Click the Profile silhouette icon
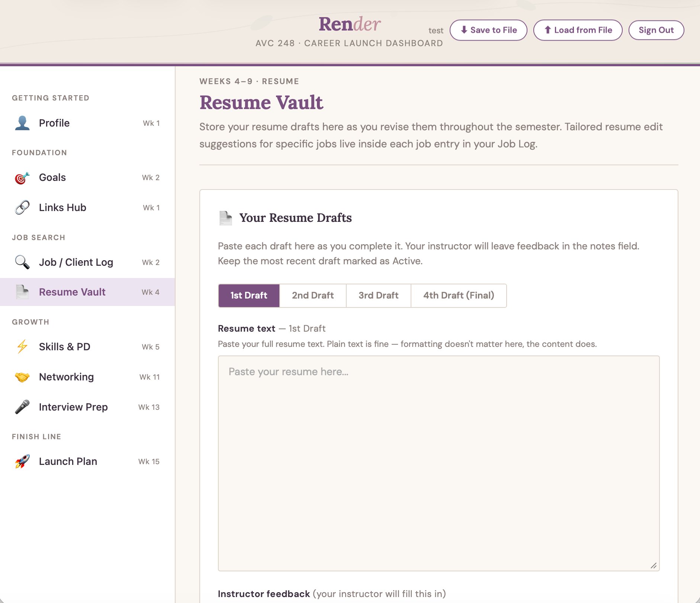Viewport: 700px width, 603px height. [x=22, y=123]
